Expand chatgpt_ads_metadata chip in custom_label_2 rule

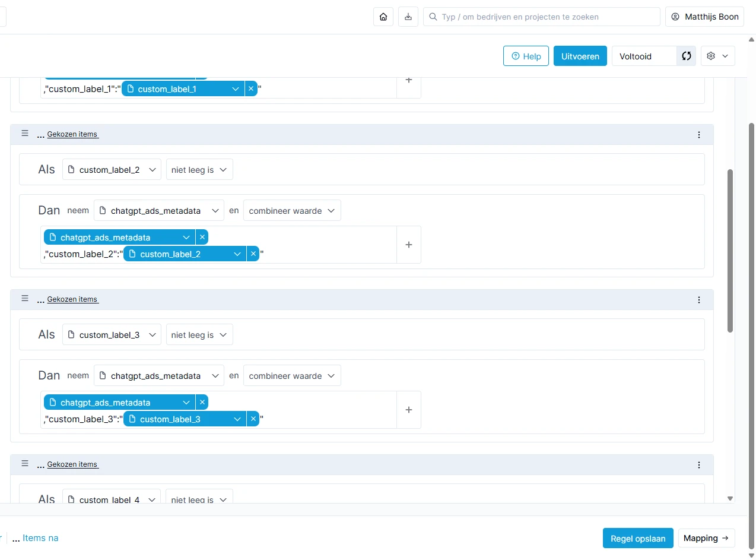pyautogui.click(x=188, y=237)
